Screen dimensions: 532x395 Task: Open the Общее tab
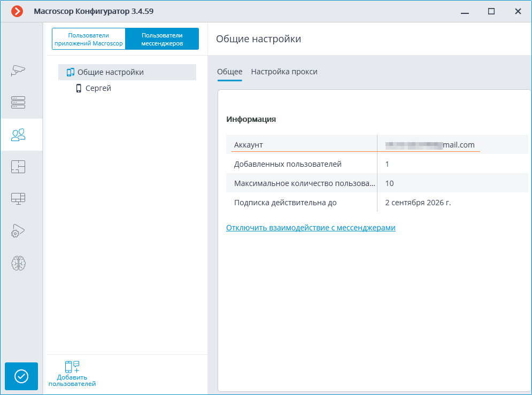[x=229, y=72]
